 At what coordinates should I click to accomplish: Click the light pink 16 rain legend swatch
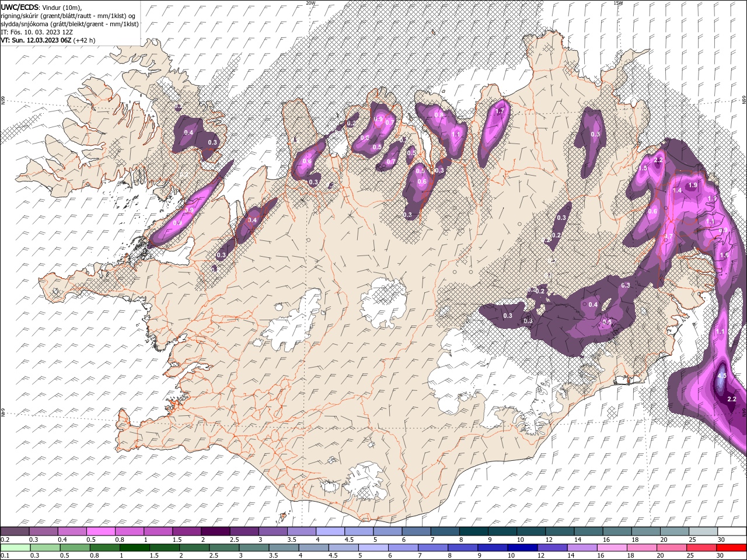coord(612,548)
